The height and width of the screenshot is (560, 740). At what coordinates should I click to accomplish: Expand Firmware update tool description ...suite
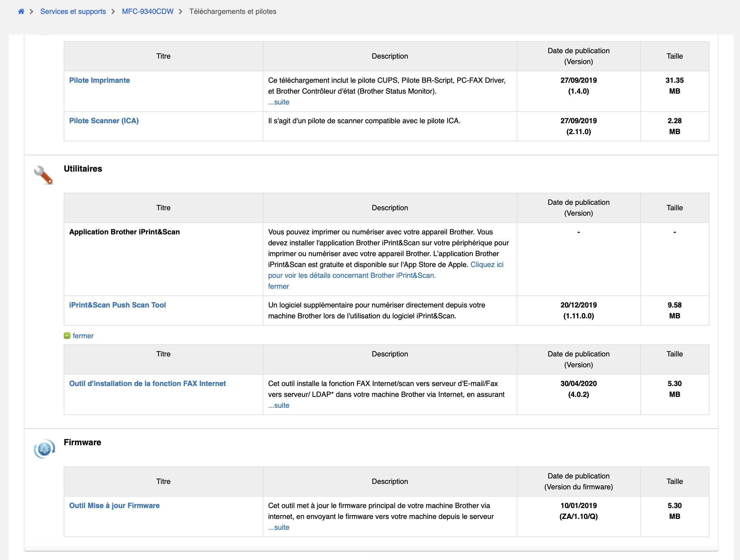point(278,527)
